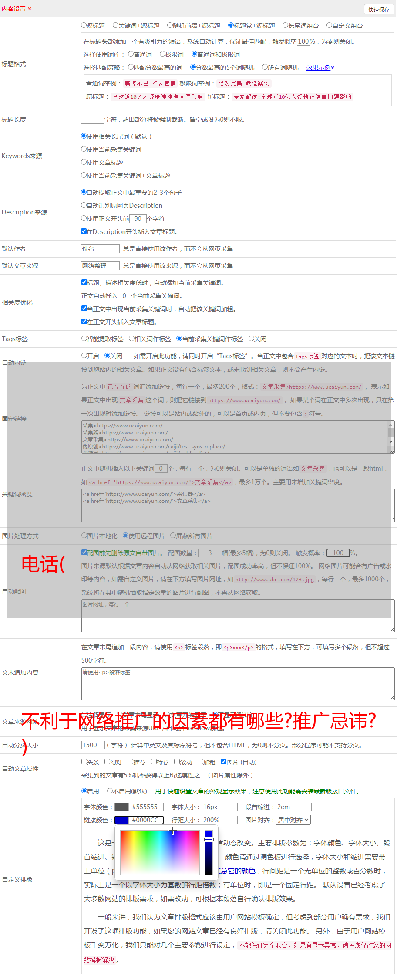
Task: Check the 加粗 article attribute
Action: coord(200,762)
